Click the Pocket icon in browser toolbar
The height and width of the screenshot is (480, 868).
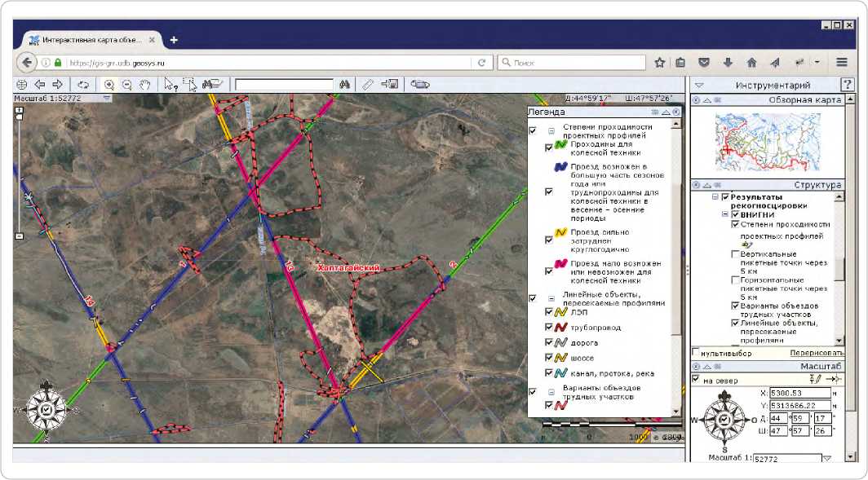pos(704,63)
